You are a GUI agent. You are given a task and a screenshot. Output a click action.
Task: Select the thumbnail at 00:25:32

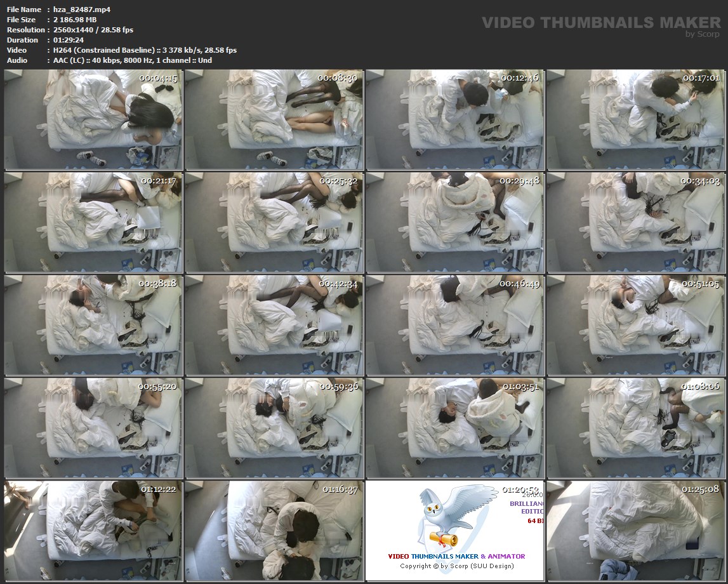pos(274,222)
